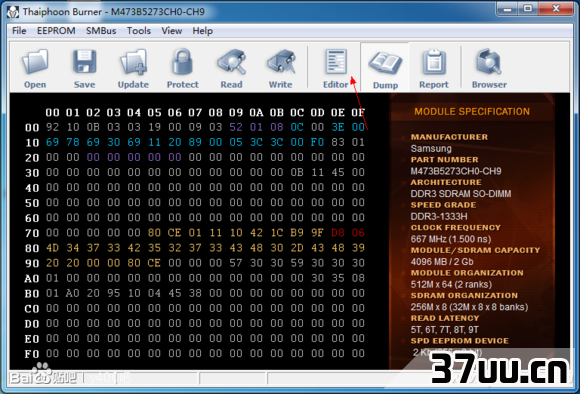Select byte 3E in row 00
This screenshot has height=394, width=580.
click(x=338, y=127)
